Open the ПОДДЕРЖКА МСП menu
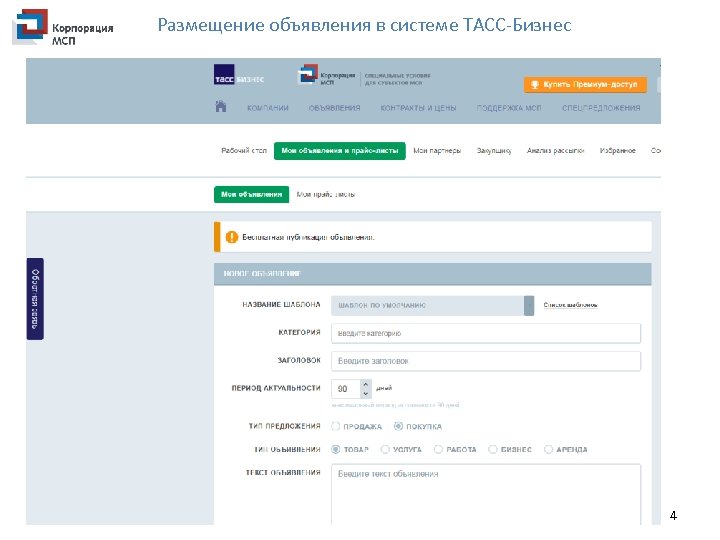The width and height of the screenshot is (720, 540). pyautogui.click(x=509, y=108)
